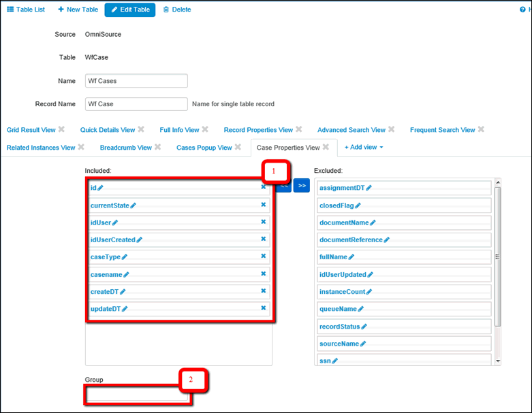Screen dimensions: 532x413
Task: Open the Breadcrumb View tab
Action: (126, 147)
